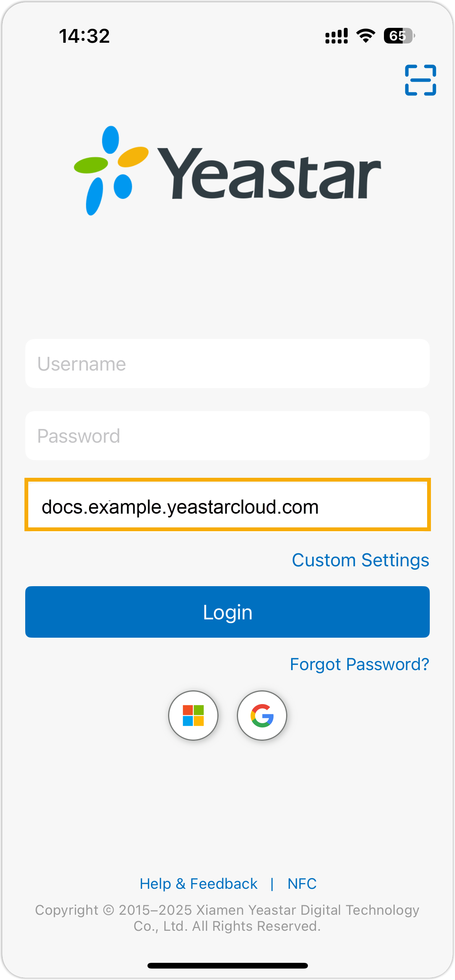Open Custom Settings
This screenshot has width=455, height=980.
point(360,560)
